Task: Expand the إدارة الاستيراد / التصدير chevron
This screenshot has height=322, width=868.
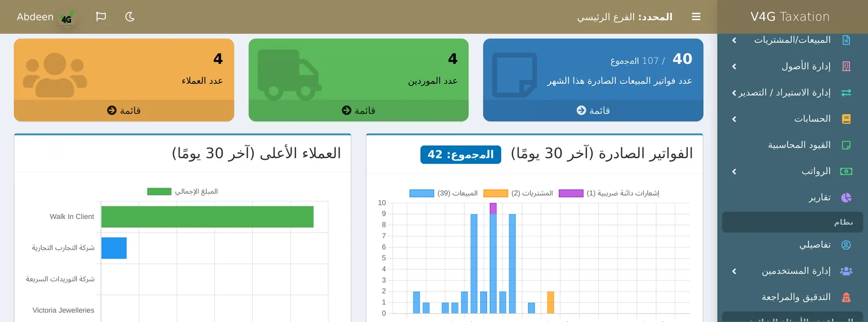Action: [x=734, y=93]
